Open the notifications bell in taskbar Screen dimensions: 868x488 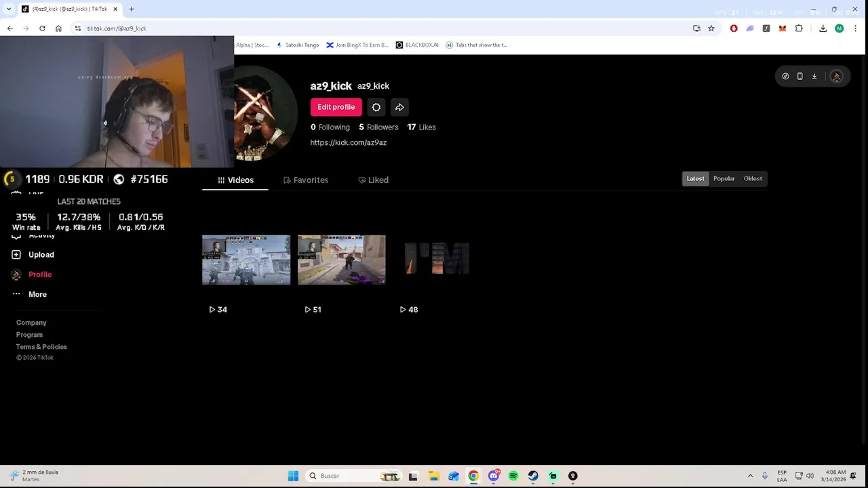pyautogui.click(x=853, y=476)
